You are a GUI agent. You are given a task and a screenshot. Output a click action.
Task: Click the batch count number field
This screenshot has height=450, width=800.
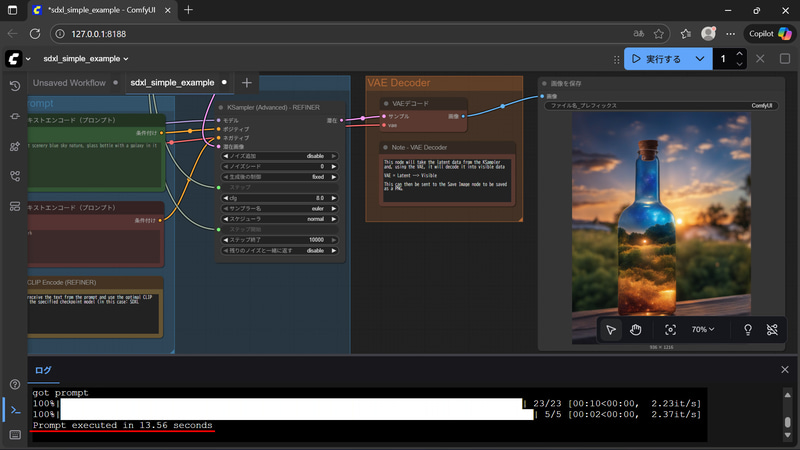point(723,59)
